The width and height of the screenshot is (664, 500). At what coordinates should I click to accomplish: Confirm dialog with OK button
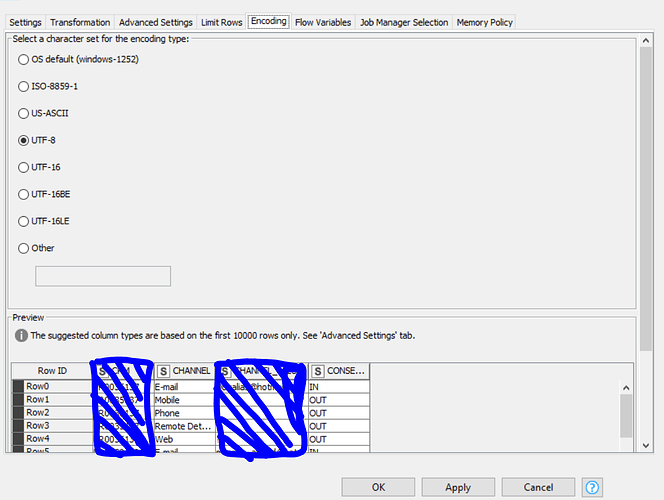click(378, 487)
